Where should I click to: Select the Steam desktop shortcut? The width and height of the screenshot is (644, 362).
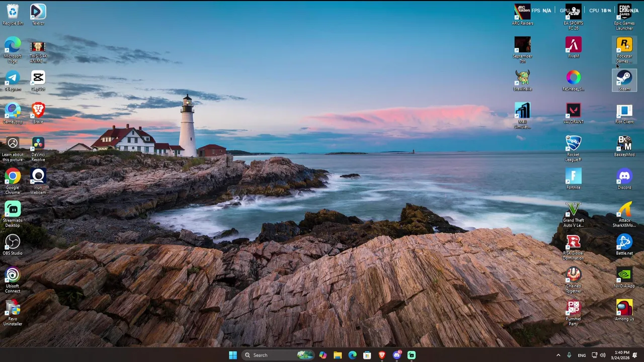624,81
